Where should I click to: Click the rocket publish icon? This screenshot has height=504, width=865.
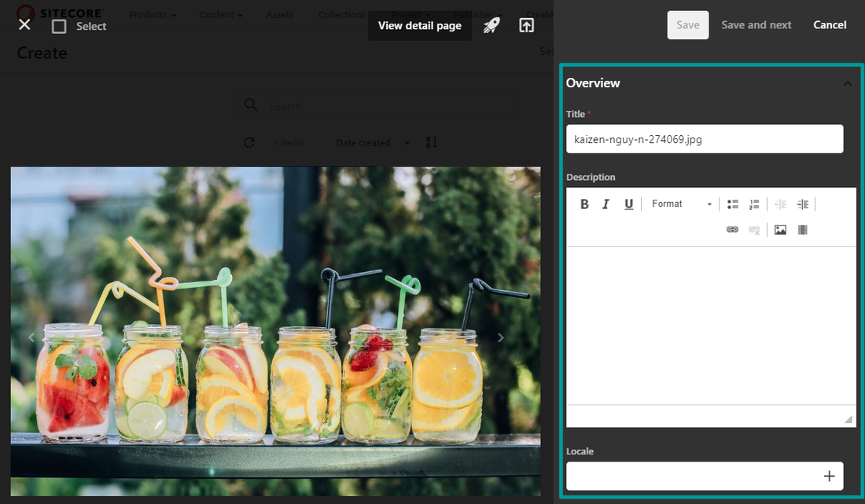tap(491, 25)
